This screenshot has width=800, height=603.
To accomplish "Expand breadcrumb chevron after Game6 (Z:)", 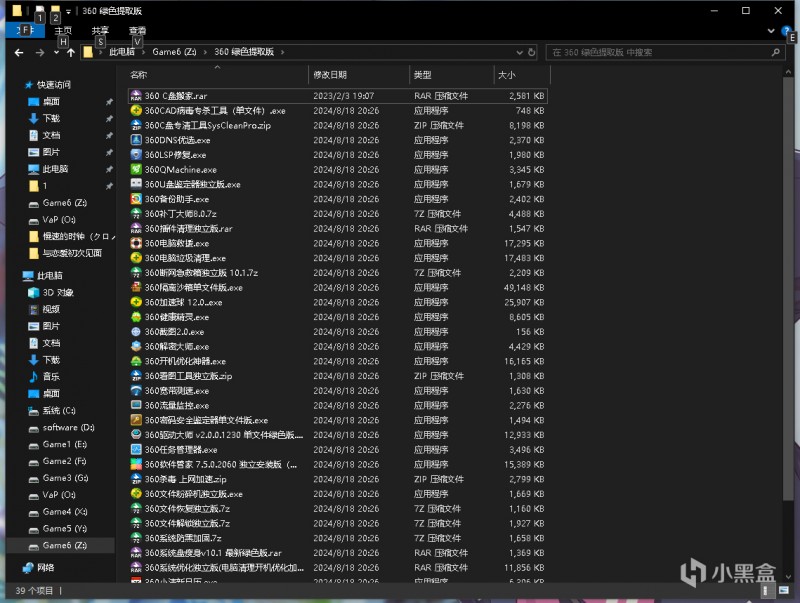I will point(205,52).
